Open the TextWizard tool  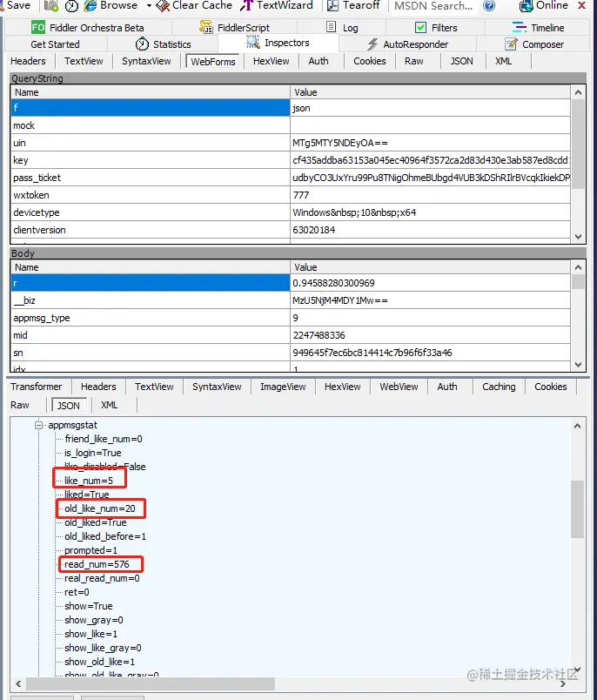277,5
